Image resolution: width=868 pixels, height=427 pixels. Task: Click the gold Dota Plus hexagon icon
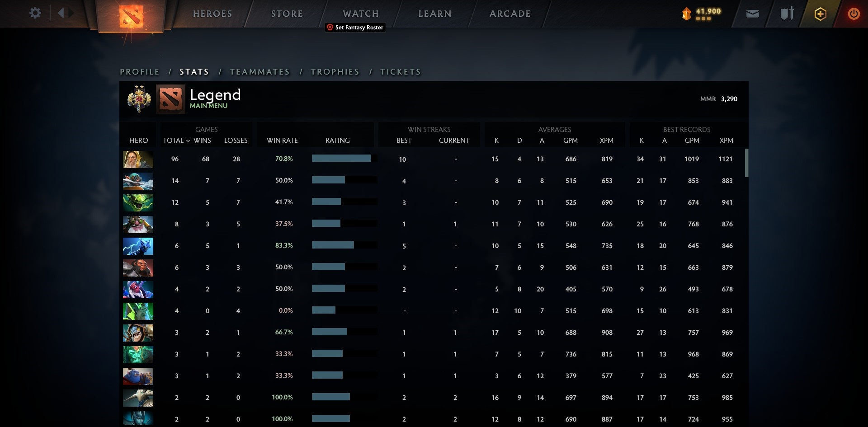820,14
